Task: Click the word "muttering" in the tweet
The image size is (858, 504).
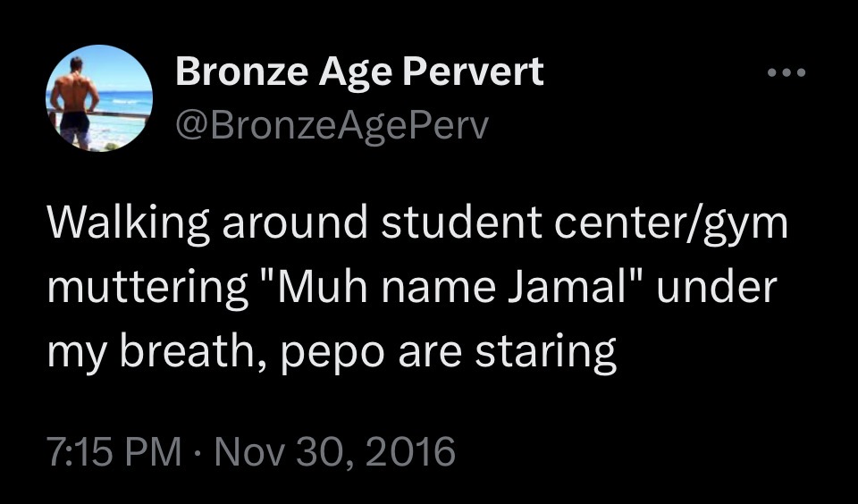Action: click(x=147, y=289)
